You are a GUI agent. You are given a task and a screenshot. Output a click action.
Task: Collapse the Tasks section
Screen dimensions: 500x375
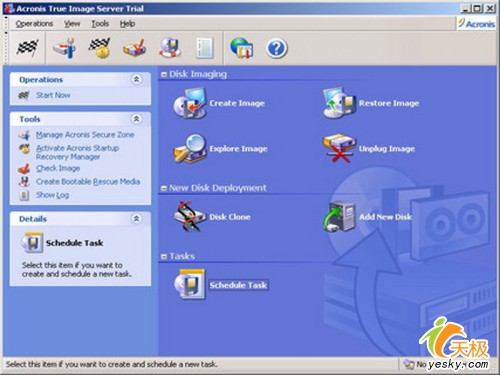164,257
